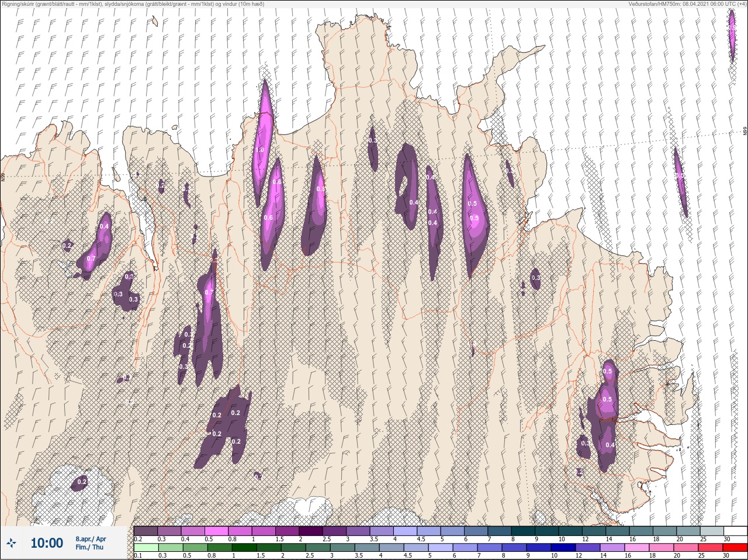Screen dimensions: 748x560
Task: Click the '0.4' value in the Westfjords snow band
Action: click(x=105, y=226)
